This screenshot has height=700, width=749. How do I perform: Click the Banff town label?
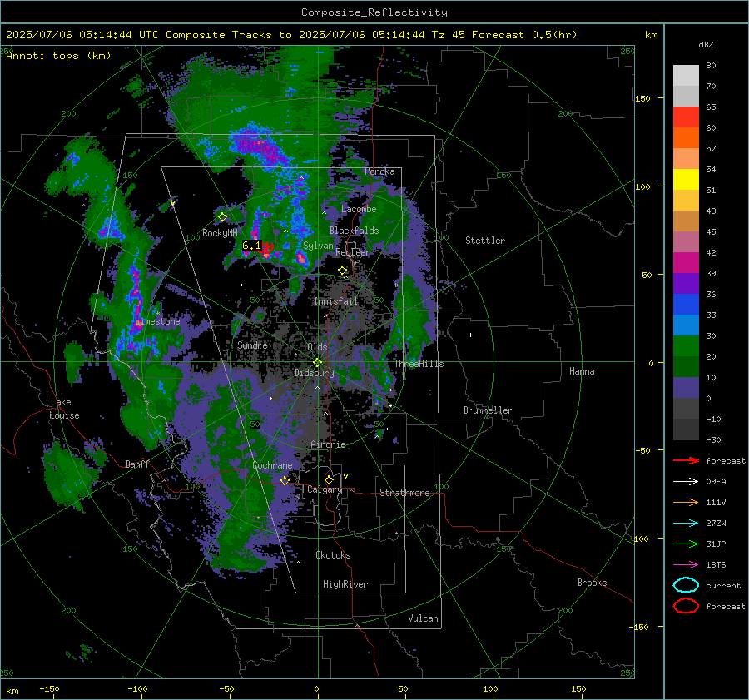pos(137,464)
